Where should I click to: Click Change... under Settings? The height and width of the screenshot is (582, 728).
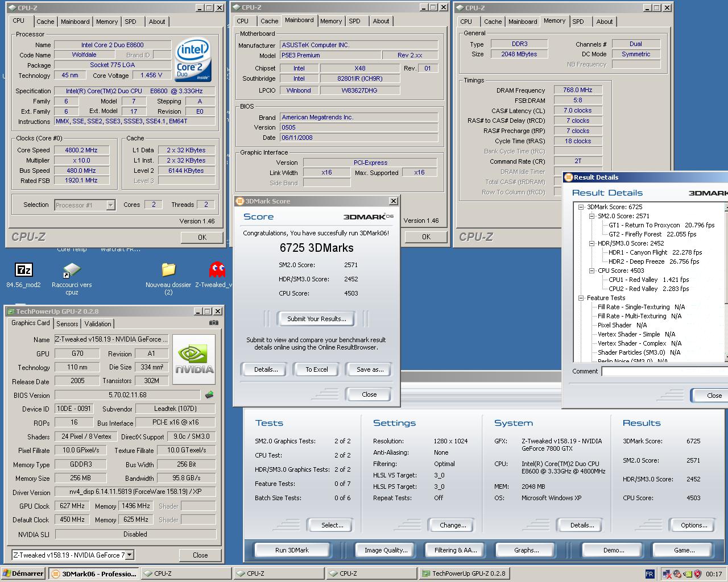pyautogui.click(x=453, y=525)
